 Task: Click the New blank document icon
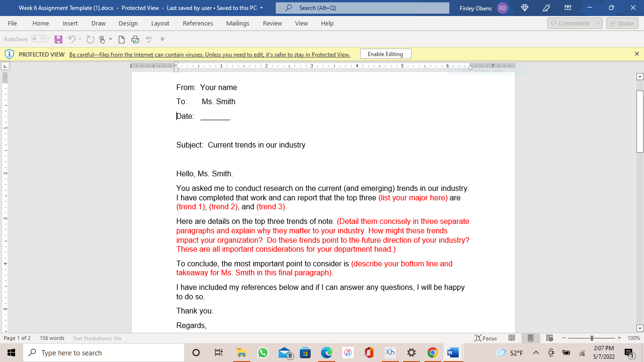(122, 39)
